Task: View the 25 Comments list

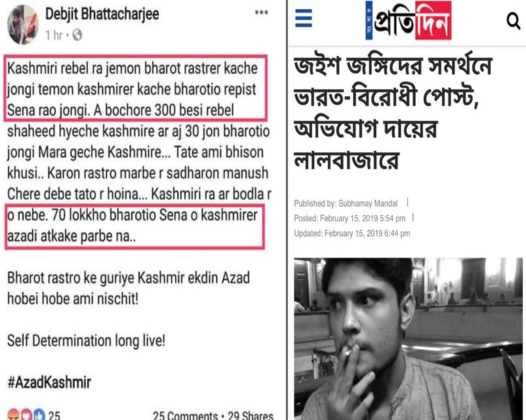Action: click(x=185, y=415)
